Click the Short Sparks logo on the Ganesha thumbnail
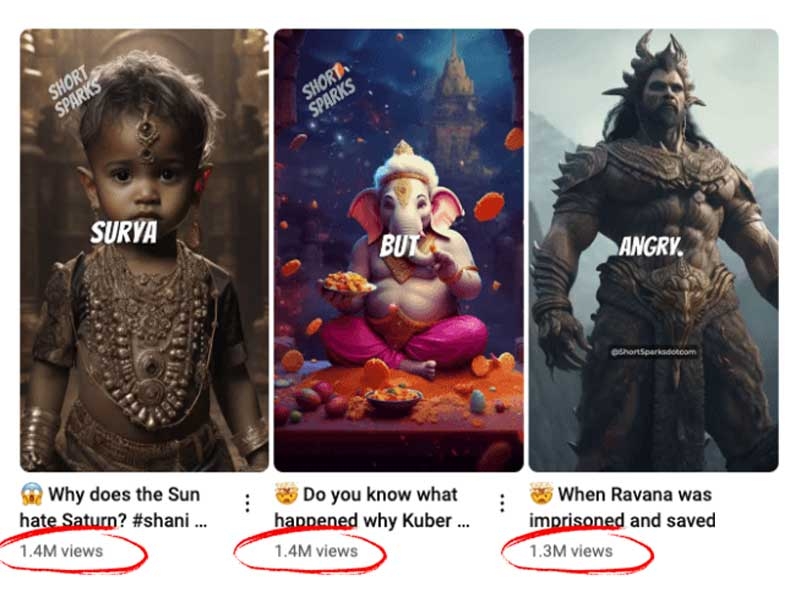 pyautogui.click(x=328, y=90)
